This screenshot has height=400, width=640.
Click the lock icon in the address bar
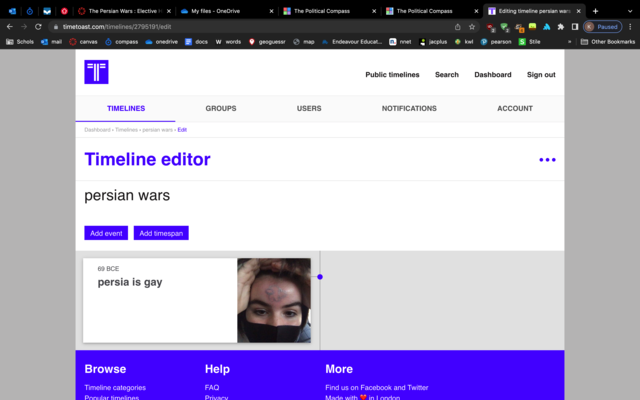pos(56,27)
